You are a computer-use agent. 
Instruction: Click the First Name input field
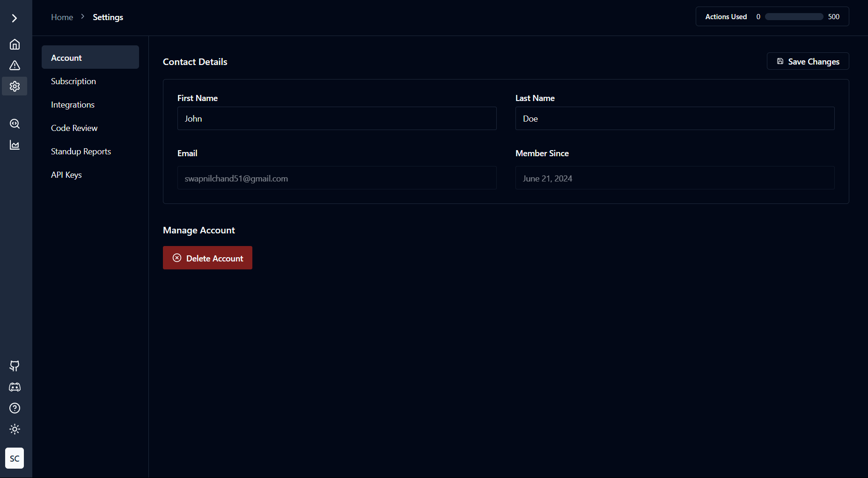tap(337, 118)
